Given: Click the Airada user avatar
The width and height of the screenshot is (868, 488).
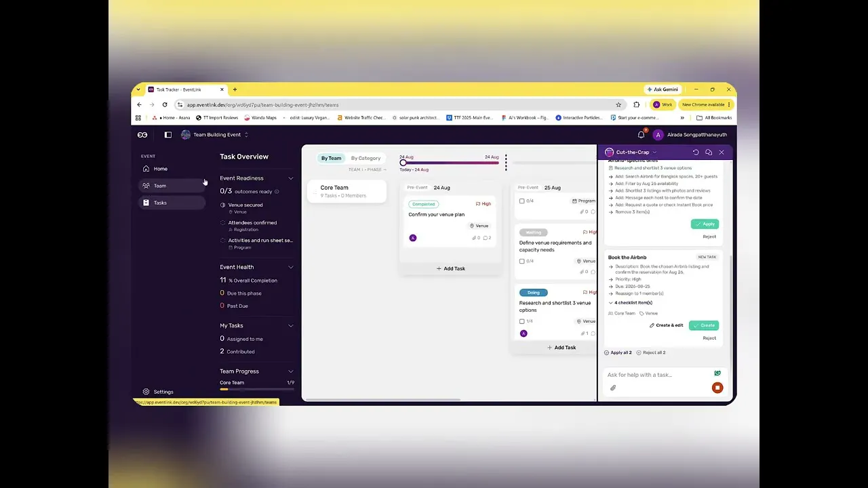Looking at the screenshot, I should [x=657, y=135].
